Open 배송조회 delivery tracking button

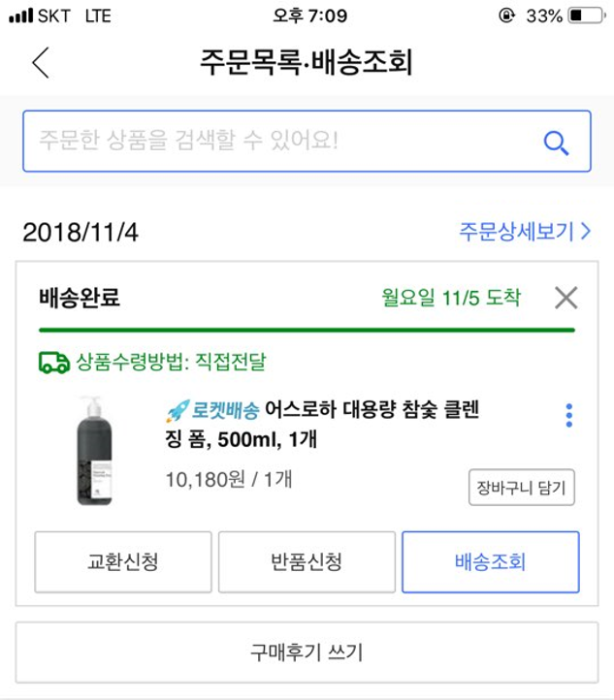(490, 562)
